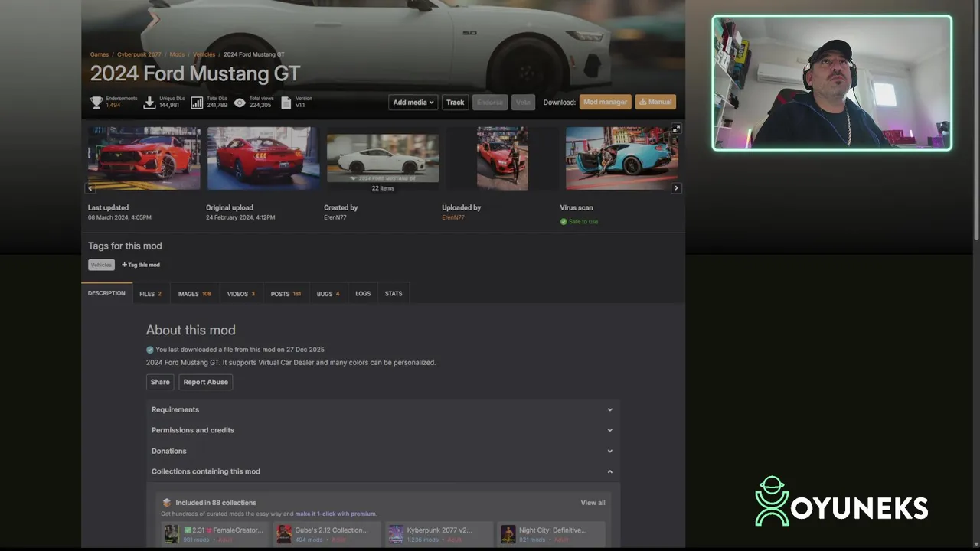
Task: Download with Mod manager button
Action: (x=606, y=102)
